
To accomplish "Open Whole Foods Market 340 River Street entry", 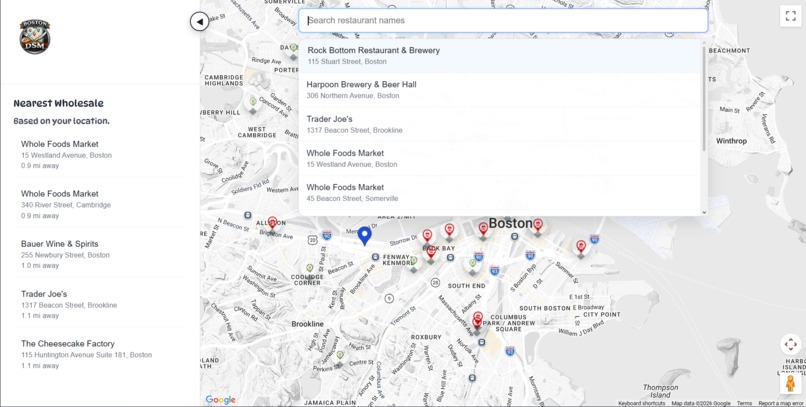I will tap(100, 204).
